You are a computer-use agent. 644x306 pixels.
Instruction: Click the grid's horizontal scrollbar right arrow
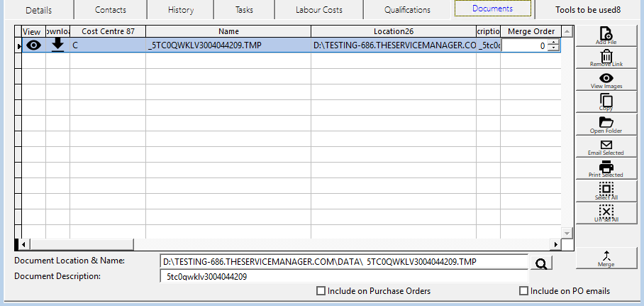[x=556, y=244]
